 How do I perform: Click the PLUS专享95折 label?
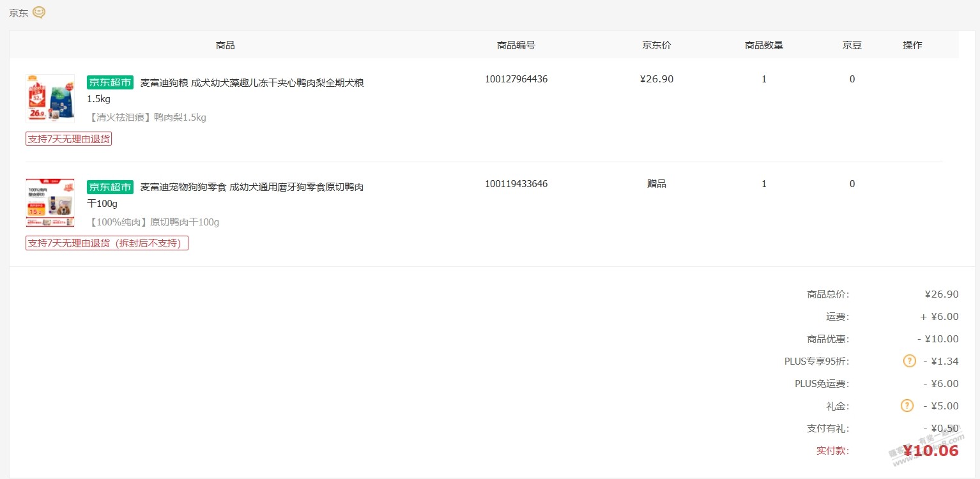click(817, 361)
